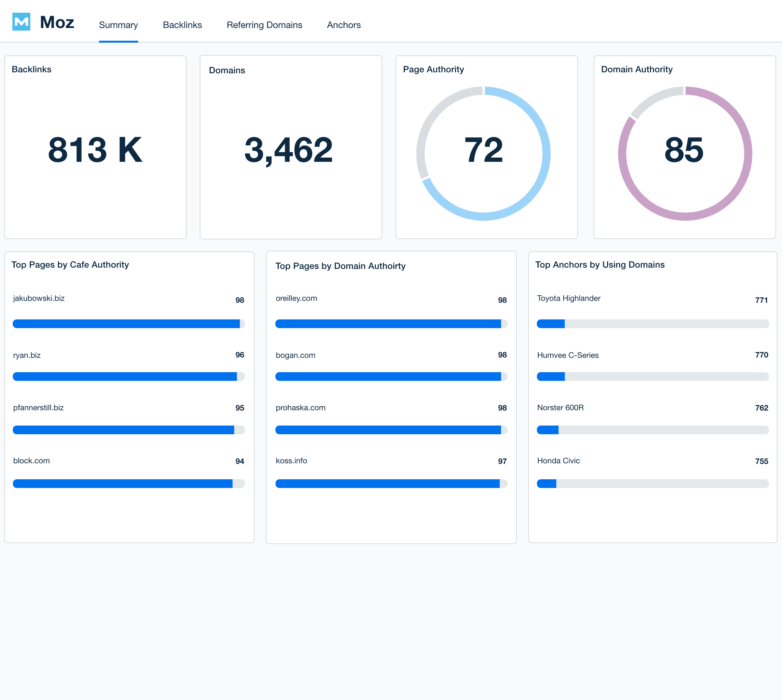Open jakubowski.biz from Top Pages list

coord(38,298)
